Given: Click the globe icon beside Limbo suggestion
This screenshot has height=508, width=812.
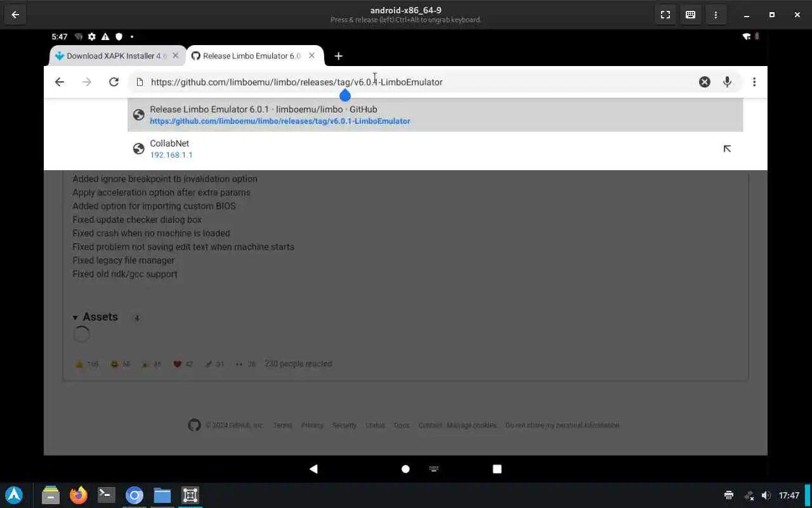Looking at the screenshot, I should click(x=139, y=115).
